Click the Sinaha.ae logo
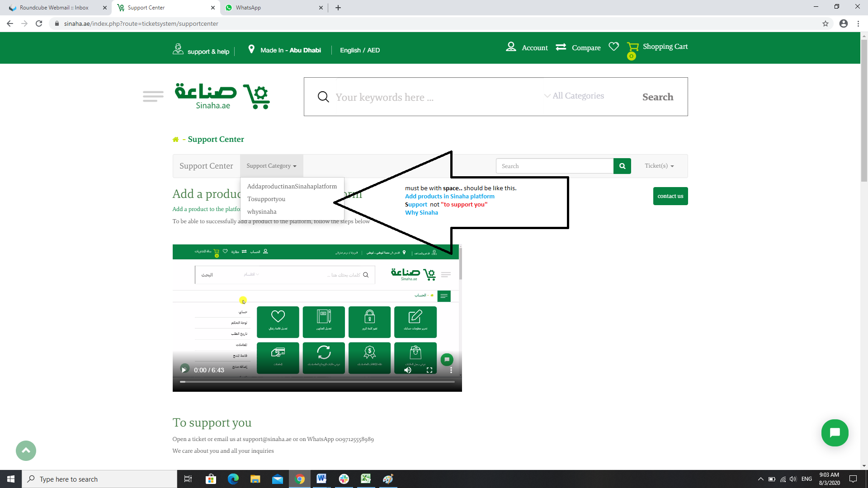 [x=222, y=96]
